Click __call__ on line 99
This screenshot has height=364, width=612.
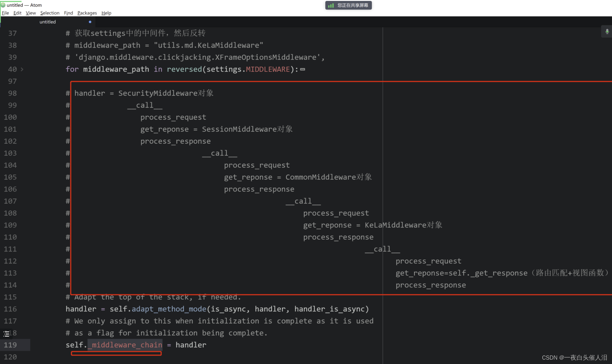pos(145,105)
